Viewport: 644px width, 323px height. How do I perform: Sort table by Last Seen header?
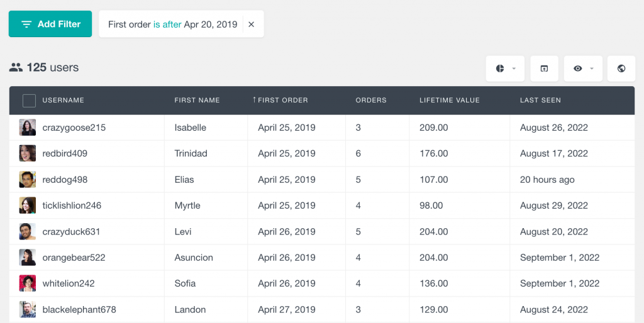coord(540,101)
